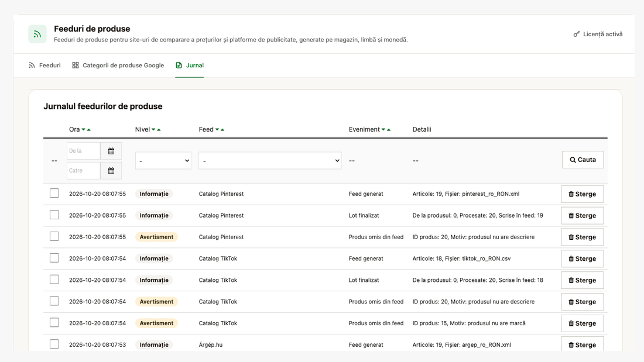
Task: Click the Catre date input field
Action: tap(84, 171)
